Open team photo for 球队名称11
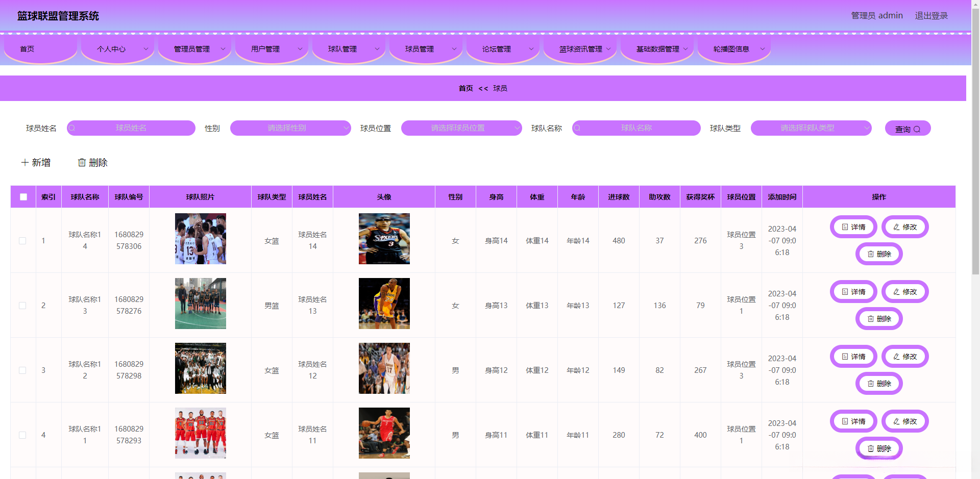 coord(201,433)
